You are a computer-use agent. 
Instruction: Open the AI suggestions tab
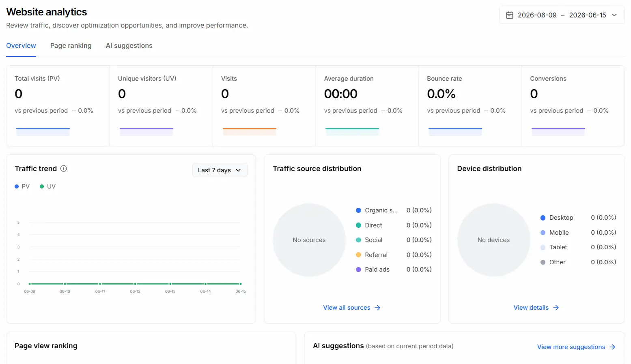pyautogui.click(x=129, y=45)
